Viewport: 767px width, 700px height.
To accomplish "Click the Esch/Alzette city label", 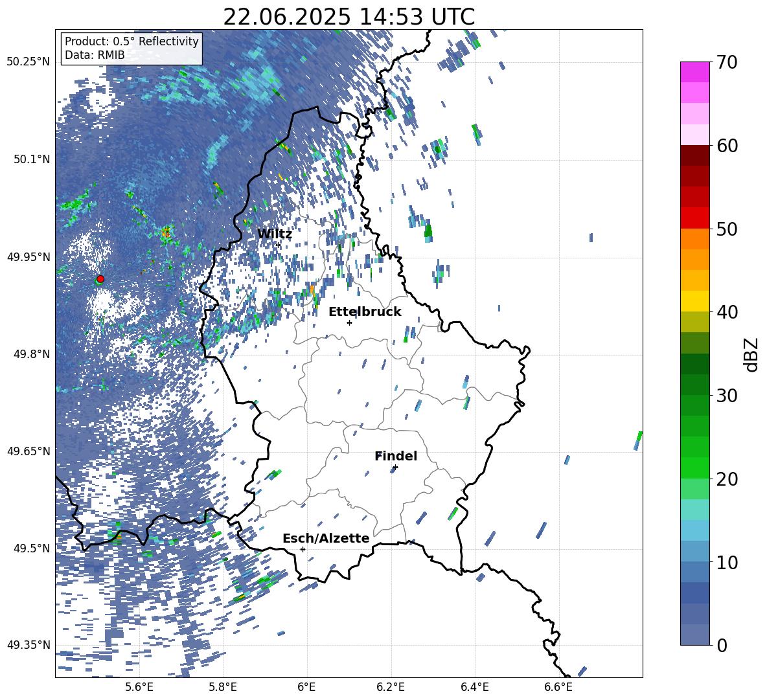I will click(326, 538).
